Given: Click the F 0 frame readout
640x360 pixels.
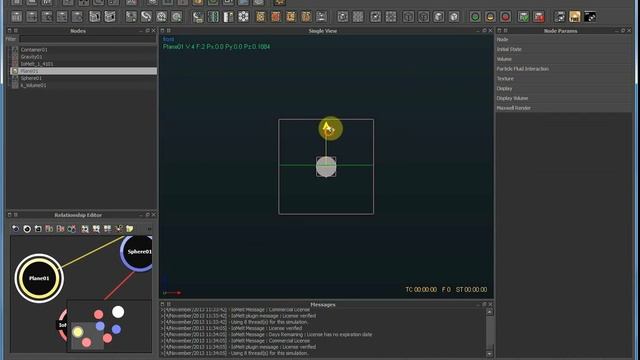Looking at the screenshot, I should [446, 289].
